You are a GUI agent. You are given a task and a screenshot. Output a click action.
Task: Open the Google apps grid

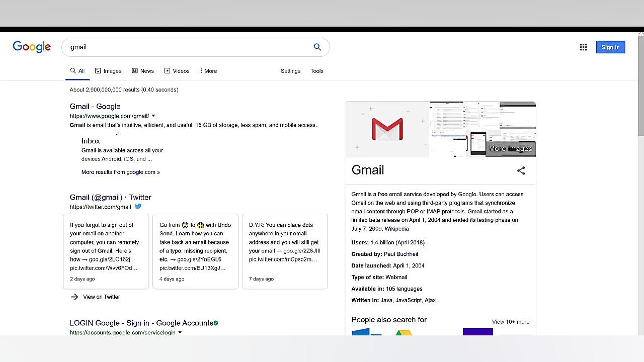583,47
